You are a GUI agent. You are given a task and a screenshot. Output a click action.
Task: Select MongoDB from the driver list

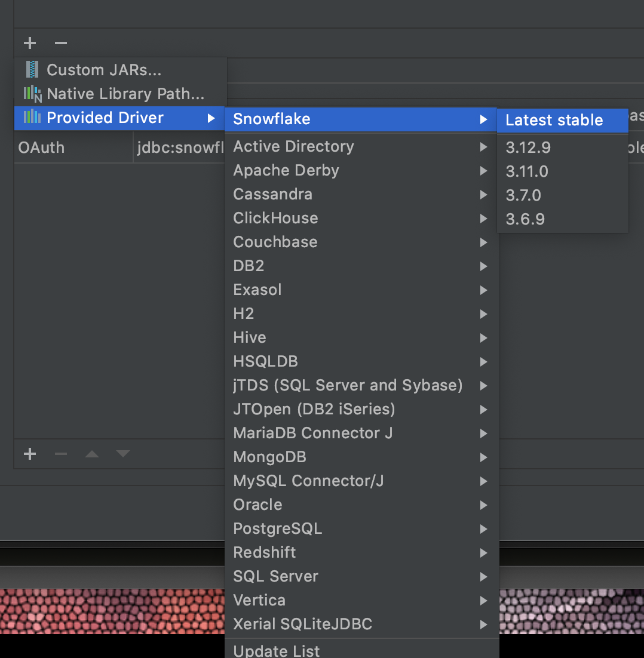click(x=269, y=457)
